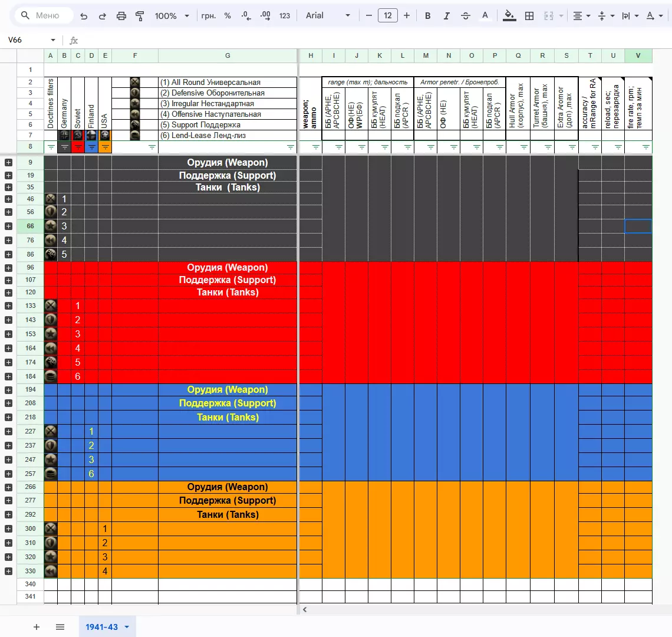The height and width of the screenshot is (637, 672).
Task: Decrease decimal places
Action: click(x=246, y=16)
